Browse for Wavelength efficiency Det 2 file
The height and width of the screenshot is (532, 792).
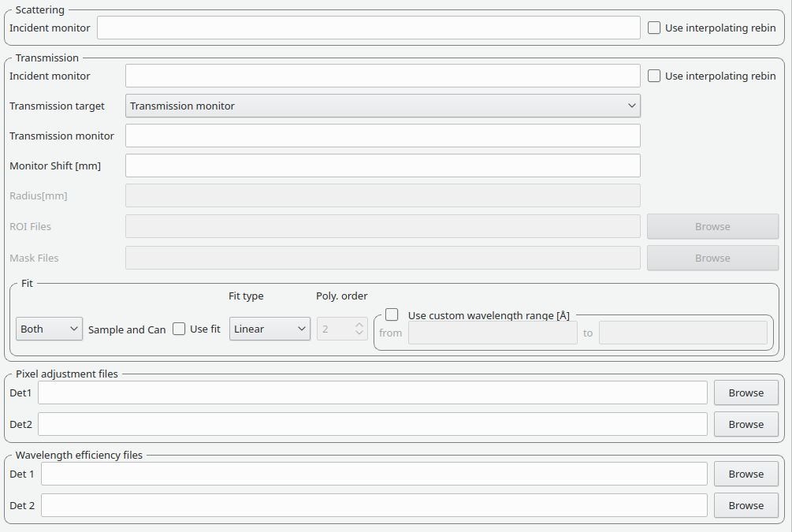tap(746, 505)
